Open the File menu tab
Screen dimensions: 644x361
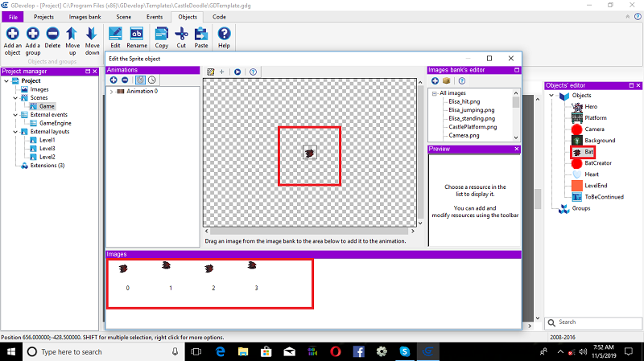[13, 17]
